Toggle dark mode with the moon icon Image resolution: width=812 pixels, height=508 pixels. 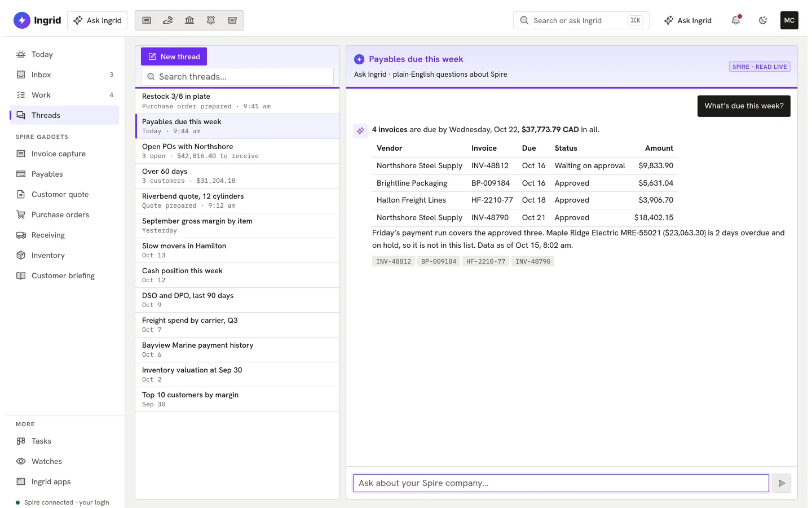pos(763,20)
